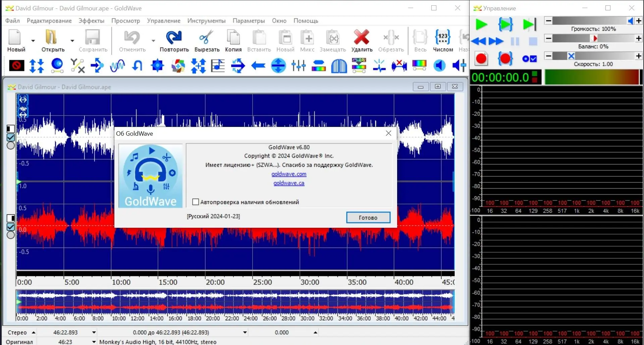Click the Copy toolbar icon

[x=233, y=38]
